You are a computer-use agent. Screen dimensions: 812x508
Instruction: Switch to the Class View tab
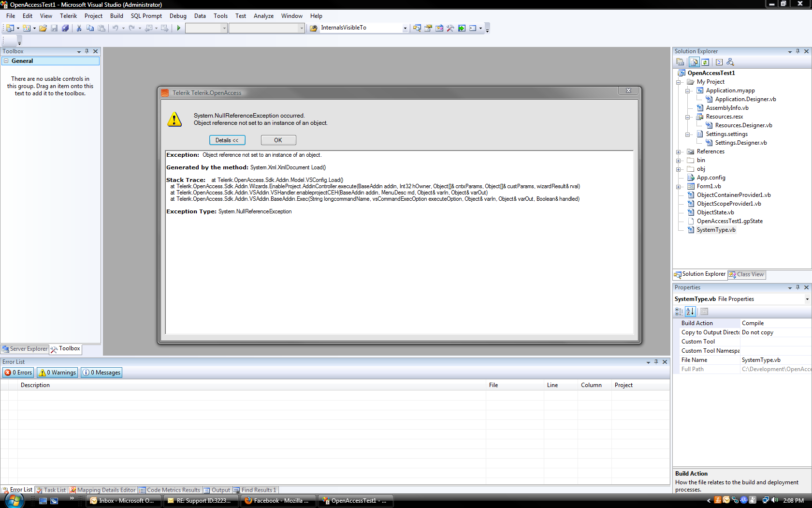(747, 274)
